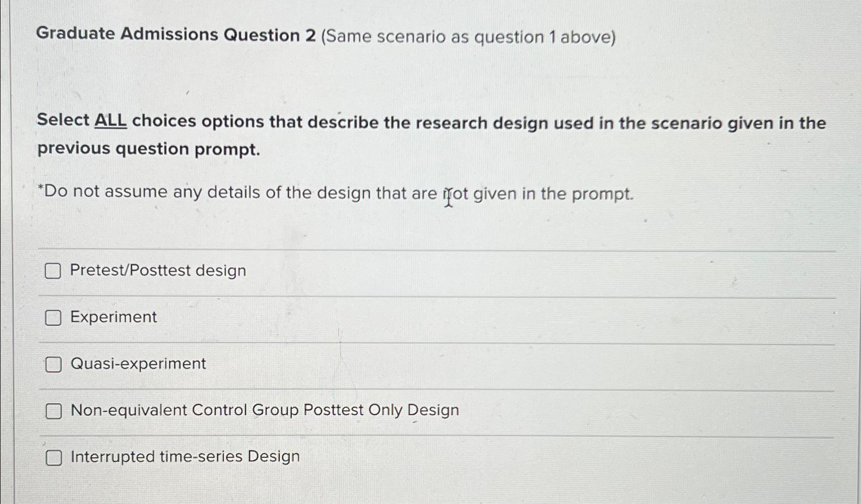Click the "Quasi-experiment" option label text
Viewport: 861px width, 504px height.
138,364
